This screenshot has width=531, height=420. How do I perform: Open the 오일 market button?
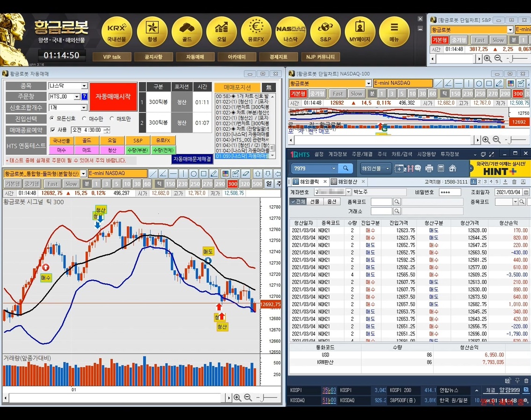click(x=221, y=31)
